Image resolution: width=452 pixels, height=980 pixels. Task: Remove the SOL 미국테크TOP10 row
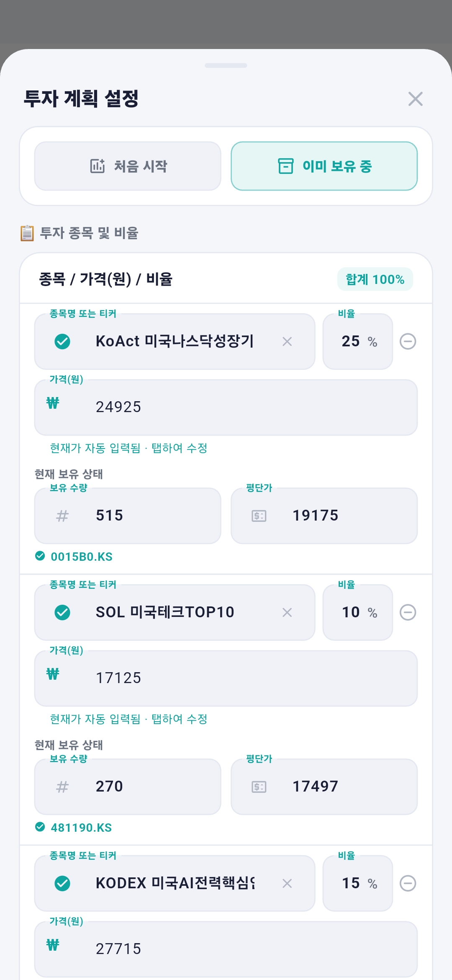point(408,613)
